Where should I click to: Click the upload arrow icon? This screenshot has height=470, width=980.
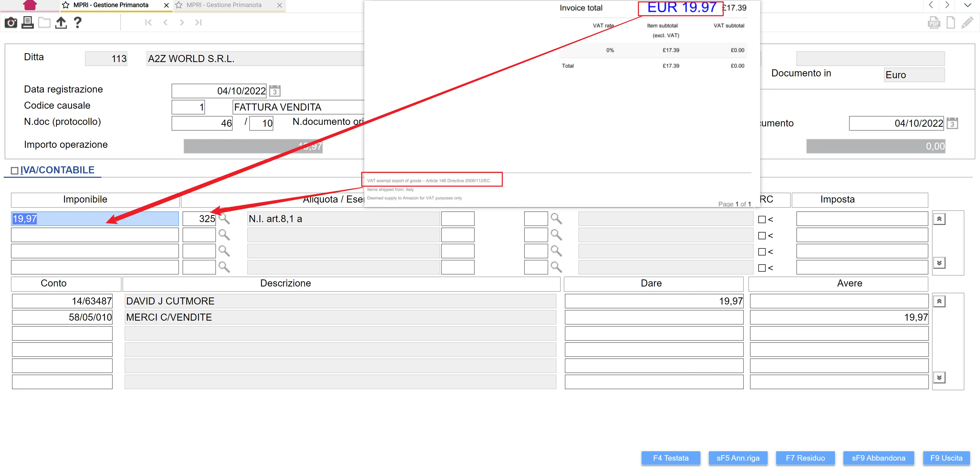click(61, 23)
